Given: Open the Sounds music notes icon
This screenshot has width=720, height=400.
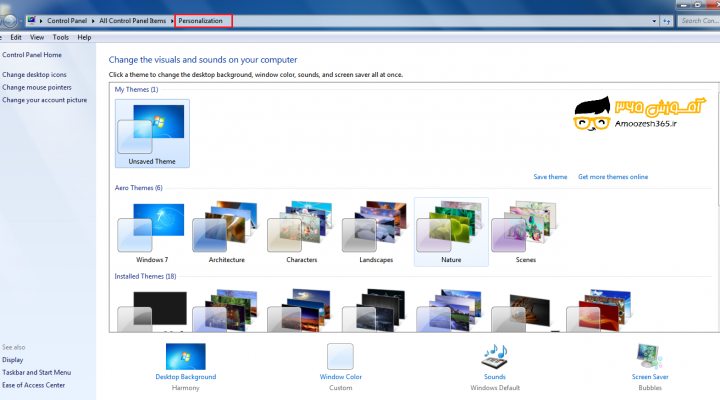Looking at the screenshot, I should pyautogui.click(x=495, y=356).
